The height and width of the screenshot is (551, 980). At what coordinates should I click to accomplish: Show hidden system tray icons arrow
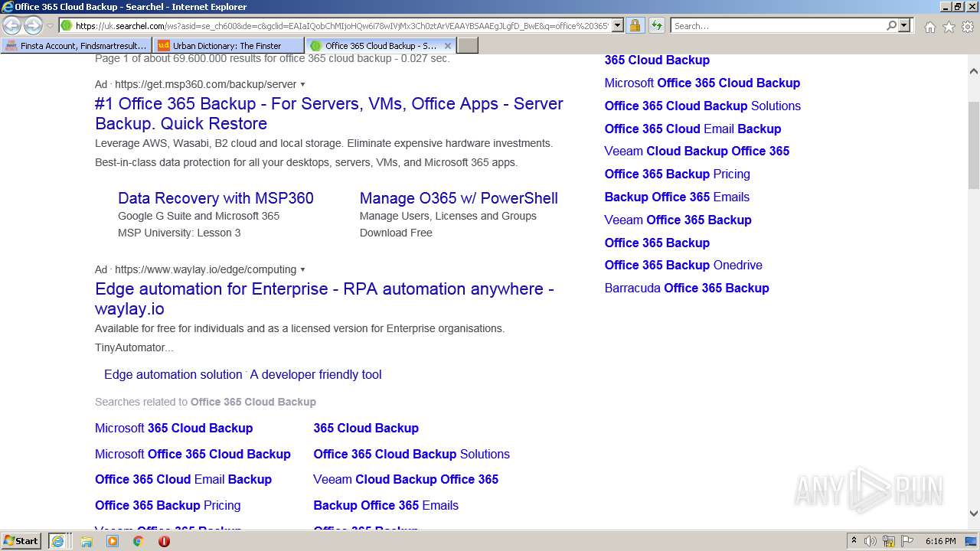(854, 541)
